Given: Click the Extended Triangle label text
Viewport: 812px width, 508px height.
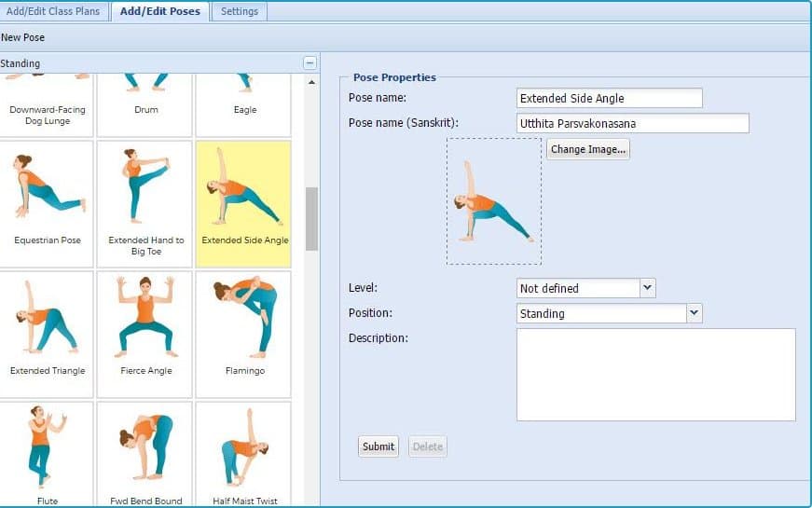Looking at the screenshot, I should 48,371.
